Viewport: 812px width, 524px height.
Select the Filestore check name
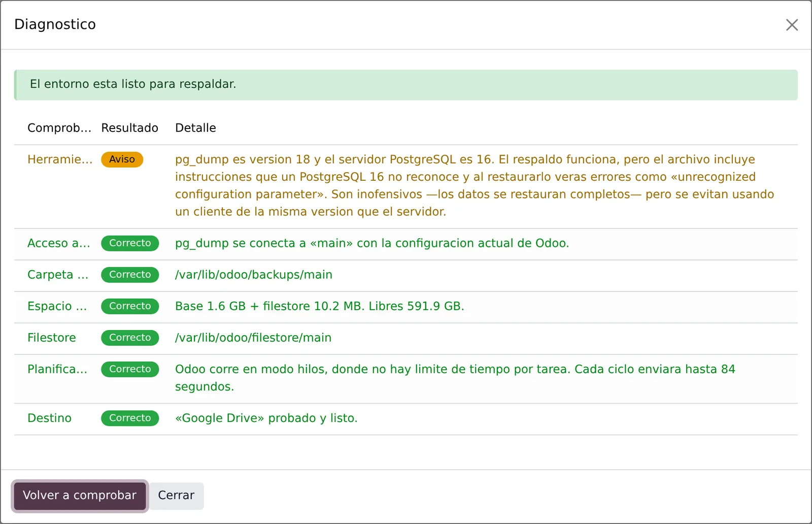[52, 338]
